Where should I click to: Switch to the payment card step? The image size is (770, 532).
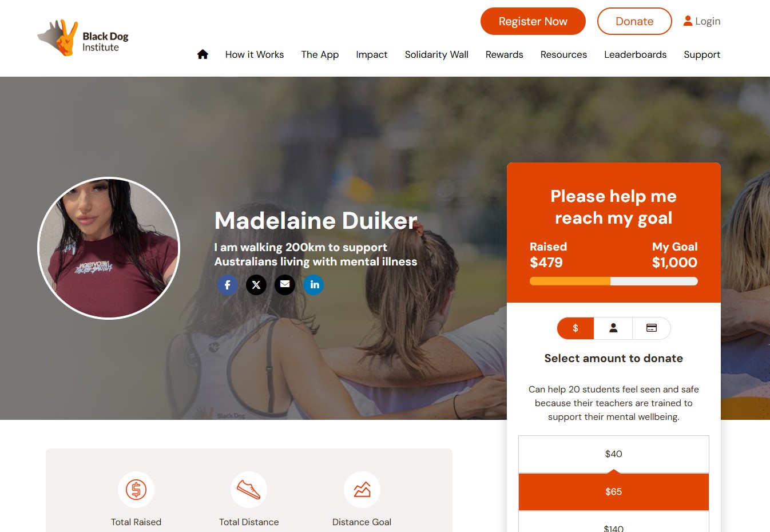(x=652, y=328)
